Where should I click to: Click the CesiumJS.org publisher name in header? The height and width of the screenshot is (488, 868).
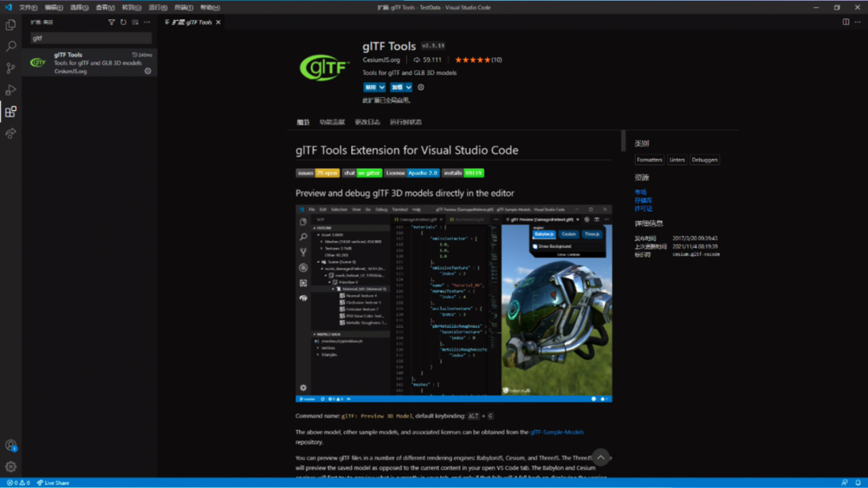pyautogui.click(x=381, y=59)
